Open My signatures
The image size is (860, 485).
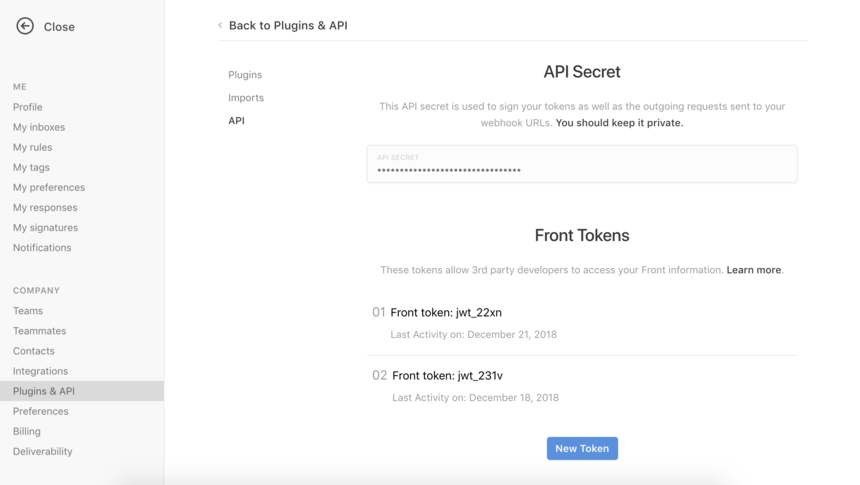pyautogui.click(x=46, y=227)
